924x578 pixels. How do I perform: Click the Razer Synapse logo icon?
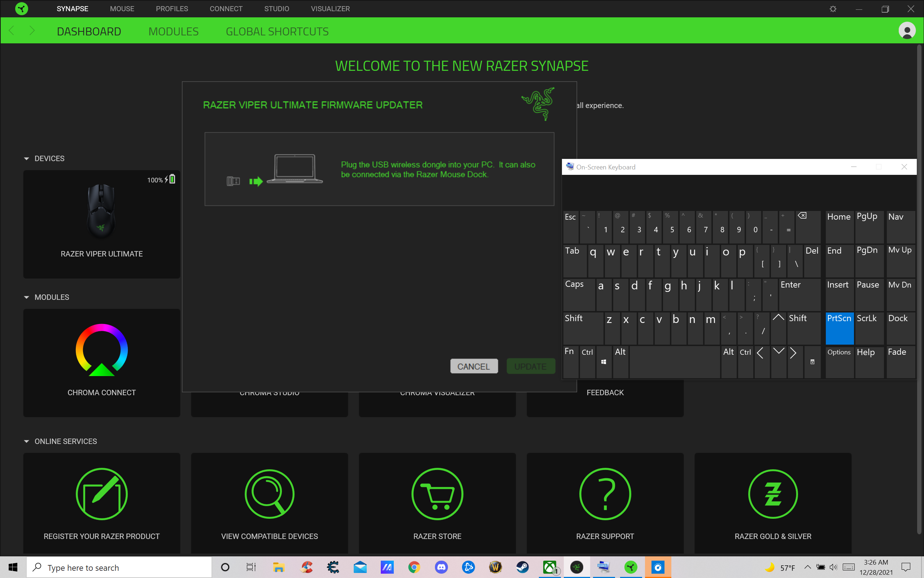click(x=22, y=8)
